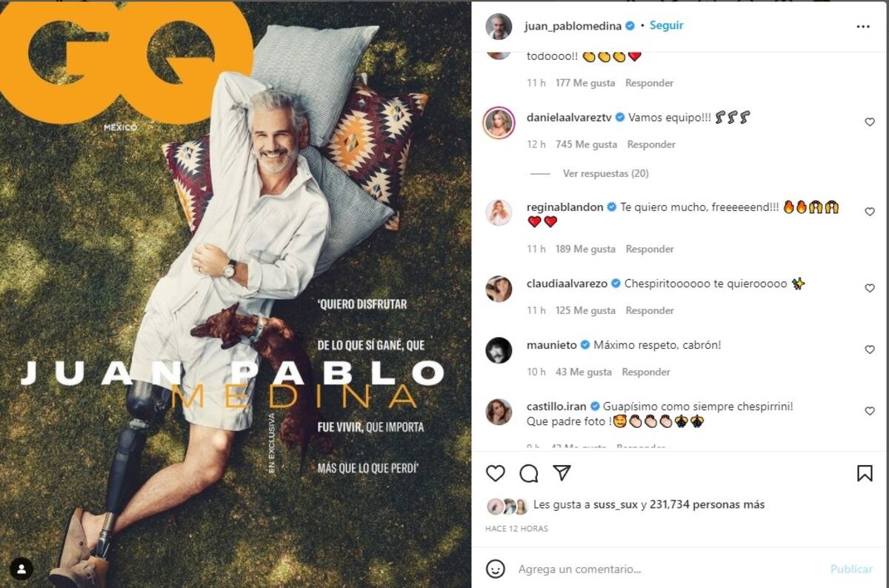
Task: Share post via paper plane icon
Action: click(x=562, y=472)
